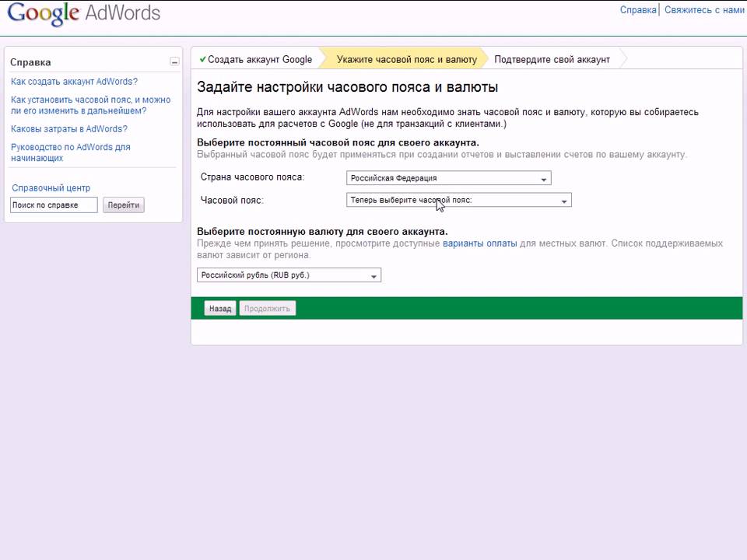Open the Справочный центр link
Screen dimensions: 747x560
51,188
